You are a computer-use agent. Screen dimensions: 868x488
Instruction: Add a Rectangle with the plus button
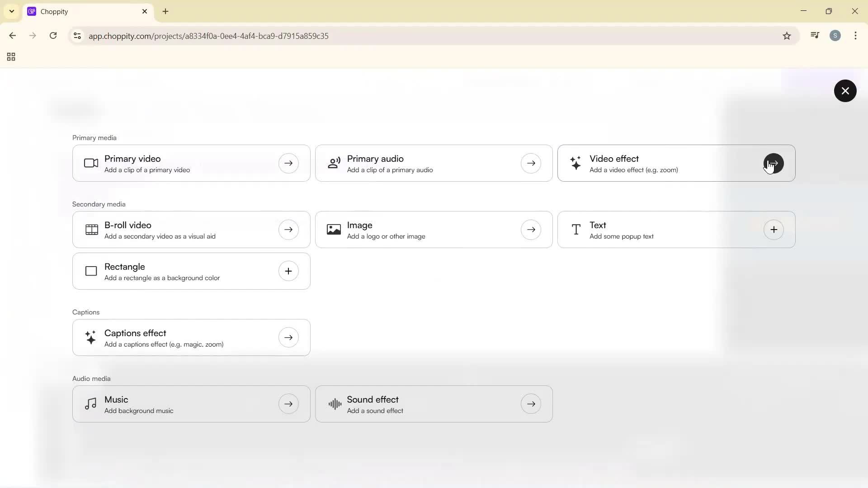tap(288, 271)
